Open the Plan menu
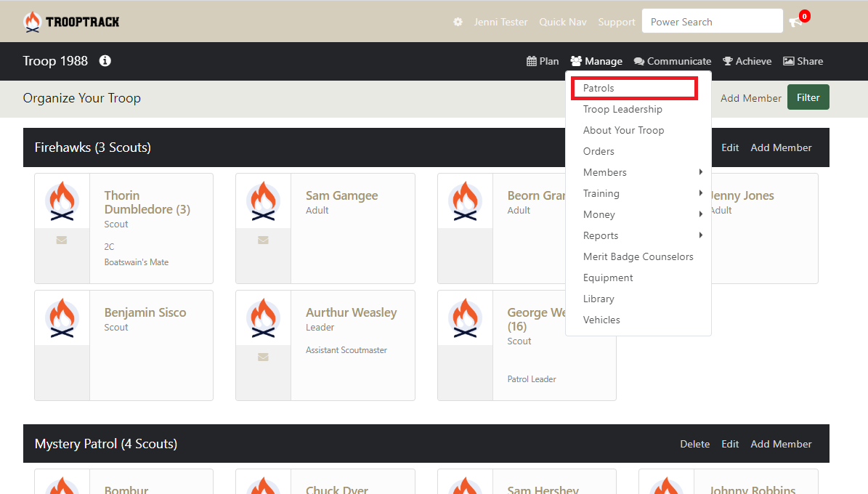868x494 pixels. point(543,61)
